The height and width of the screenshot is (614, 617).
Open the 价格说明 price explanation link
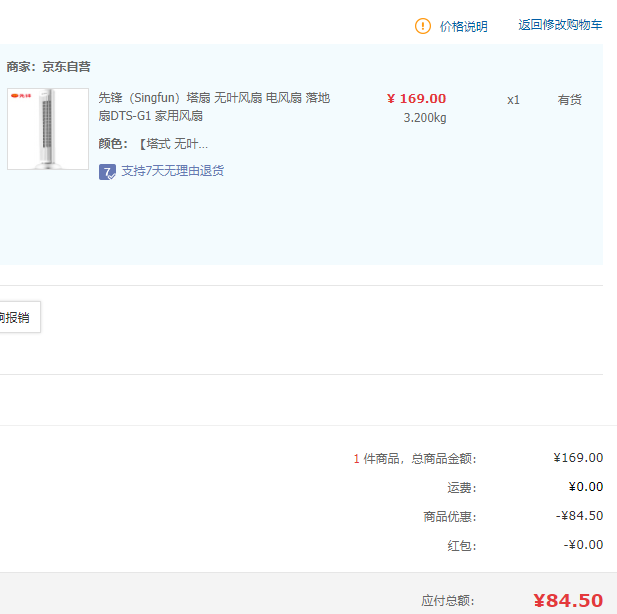464,27
